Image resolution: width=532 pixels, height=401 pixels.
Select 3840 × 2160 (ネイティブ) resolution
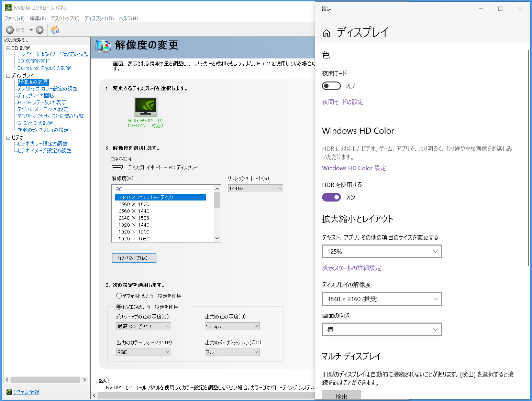(160, 197)
